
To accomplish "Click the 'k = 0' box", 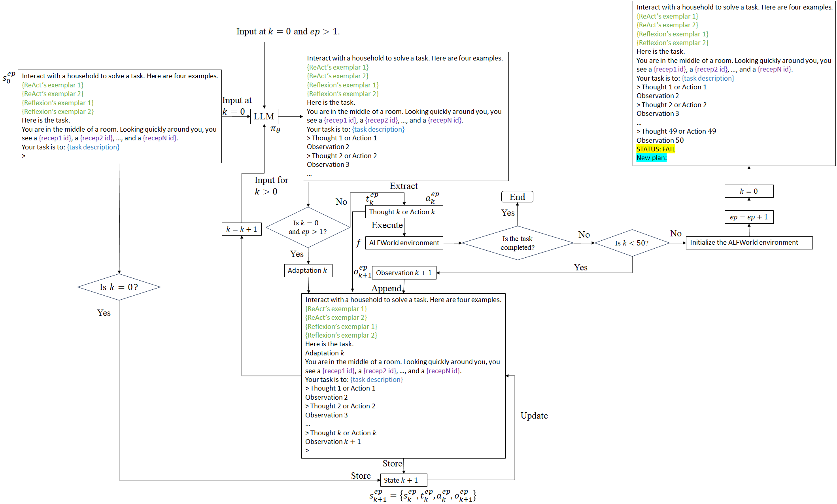I will (x=749, y=191).
